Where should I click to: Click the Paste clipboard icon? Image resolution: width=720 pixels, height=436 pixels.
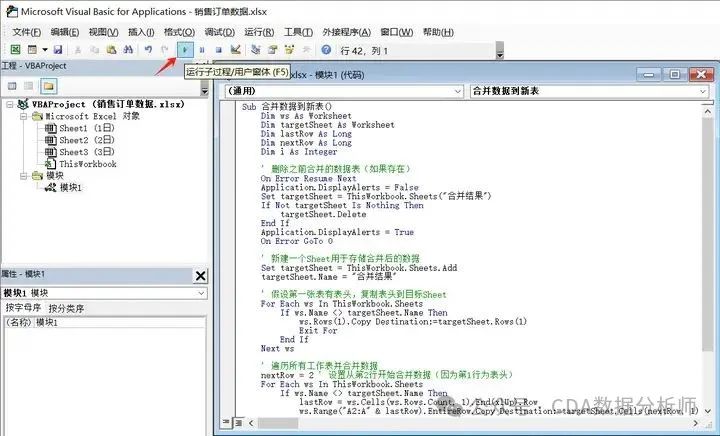111,50
